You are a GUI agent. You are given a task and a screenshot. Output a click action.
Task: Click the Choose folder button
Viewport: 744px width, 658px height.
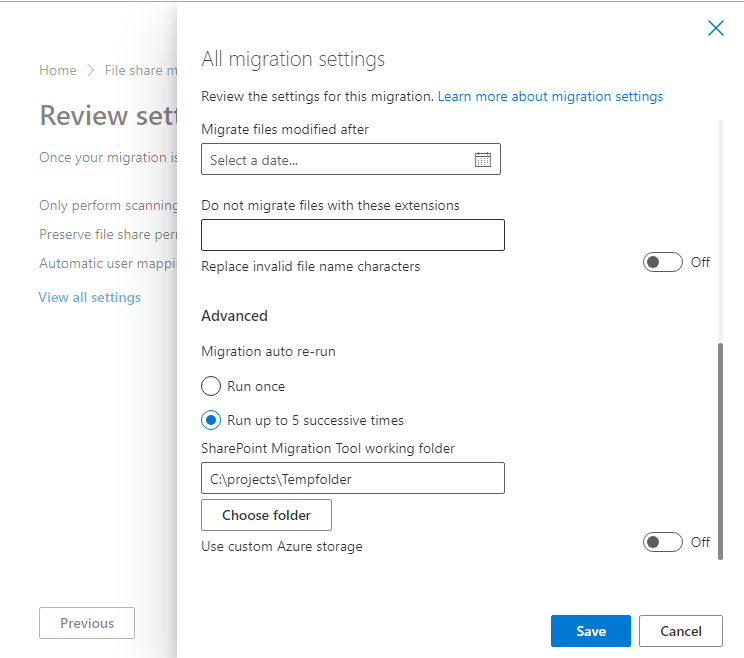(266, 515)
